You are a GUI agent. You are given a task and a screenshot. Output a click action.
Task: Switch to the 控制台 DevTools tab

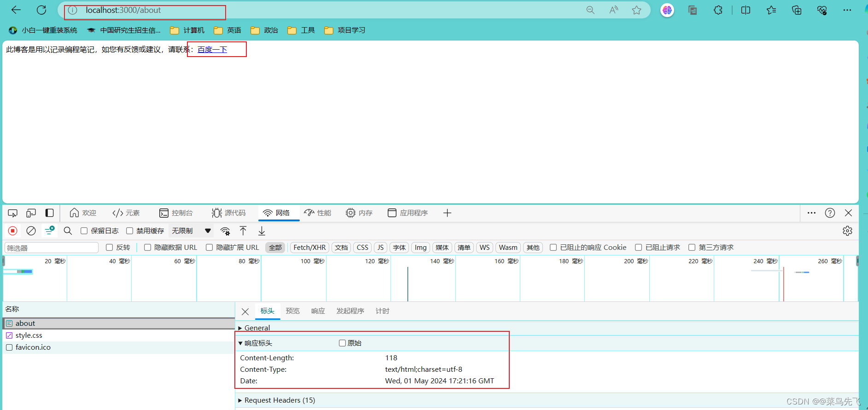(x=176, y=213)
